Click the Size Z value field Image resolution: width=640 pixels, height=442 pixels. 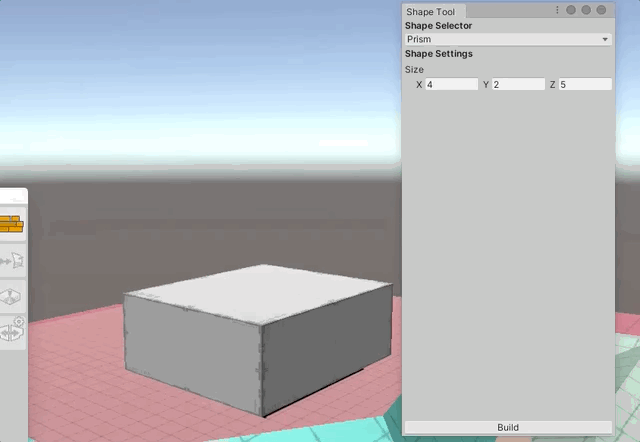585,84
